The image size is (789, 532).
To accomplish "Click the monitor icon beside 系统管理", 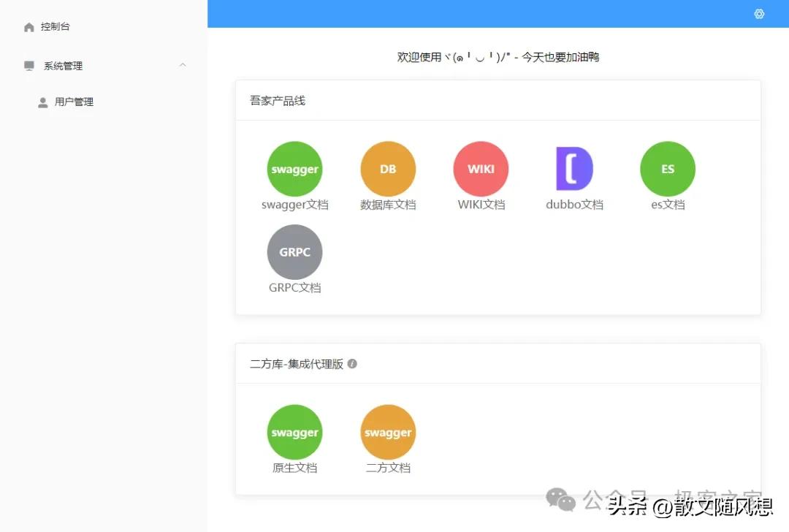I will (29, 66).
